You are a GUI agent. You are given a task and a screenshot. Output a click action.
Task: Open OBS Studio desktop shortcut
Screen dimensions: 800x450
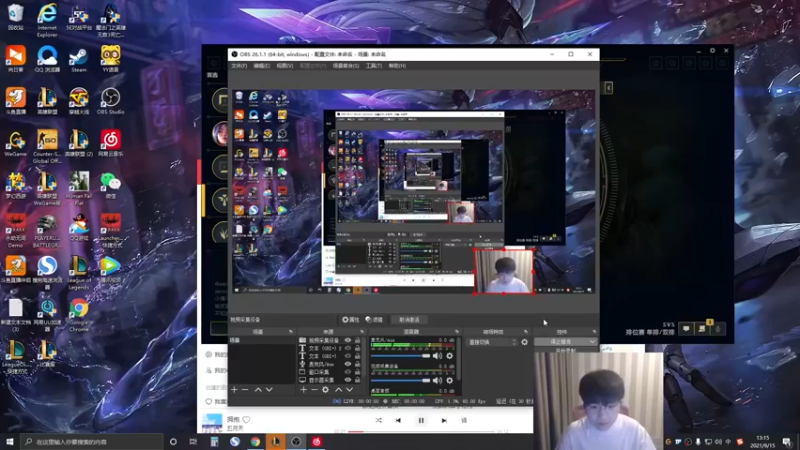tap(110, 101)
